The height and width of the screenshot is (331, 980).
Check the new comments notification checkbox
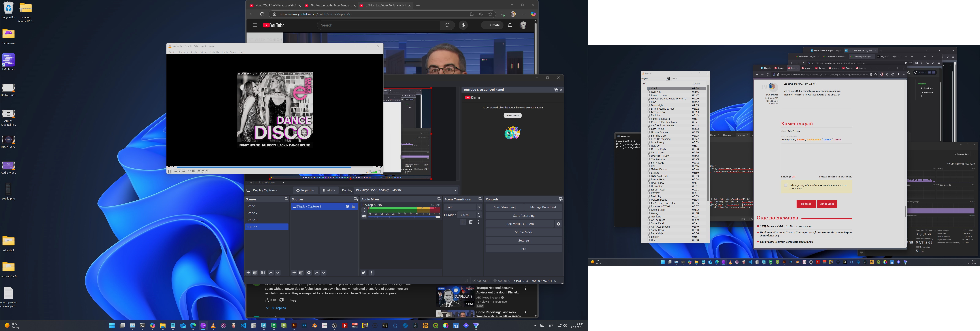pyautogui.click(x=786, y=185)
